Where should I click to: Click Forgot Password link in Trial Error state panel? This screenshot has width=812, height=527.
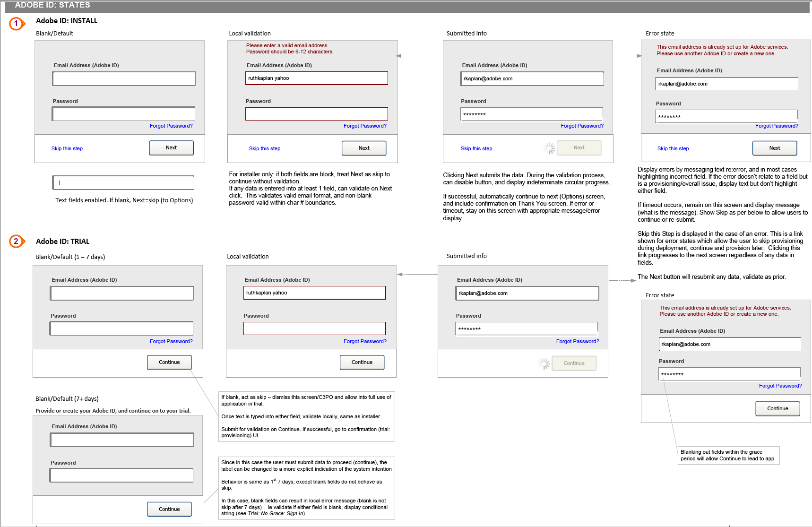tap(780, 386)
